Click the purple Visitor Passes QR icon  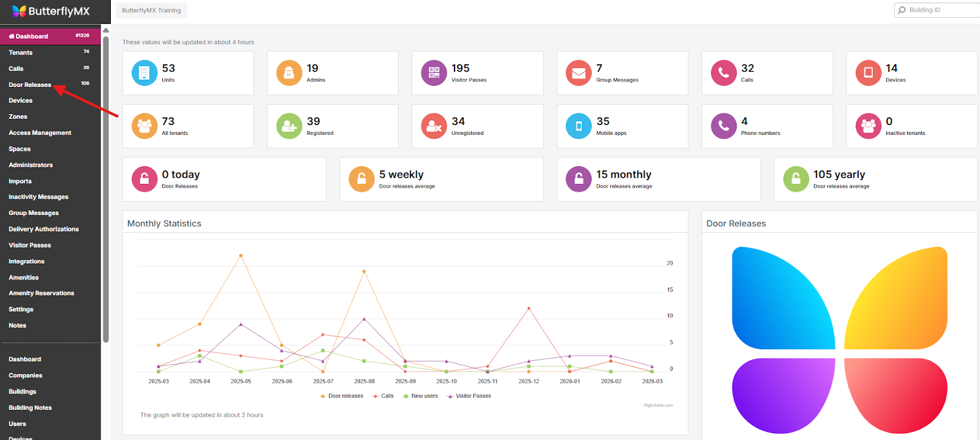point(434,73)
